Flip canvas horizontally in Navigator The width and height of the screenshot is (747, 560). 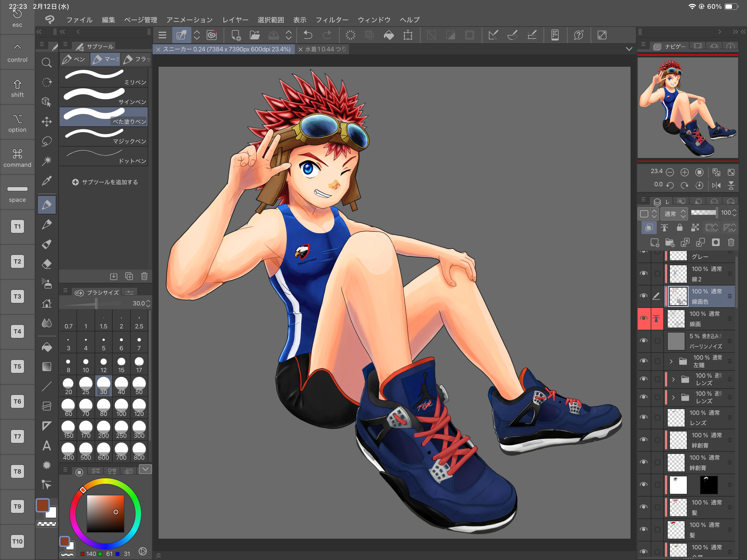coord(716,185)
